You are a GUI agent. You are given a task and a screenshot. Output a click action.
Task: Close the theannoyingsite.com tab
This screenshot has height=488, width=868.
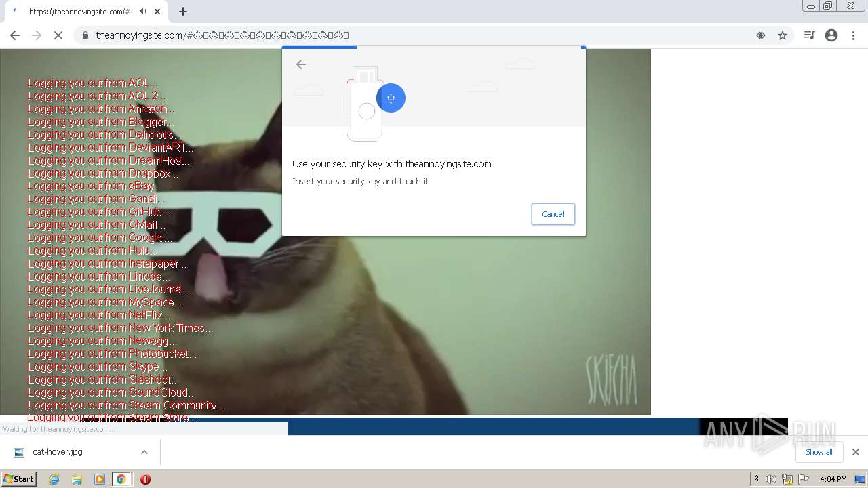157,12
